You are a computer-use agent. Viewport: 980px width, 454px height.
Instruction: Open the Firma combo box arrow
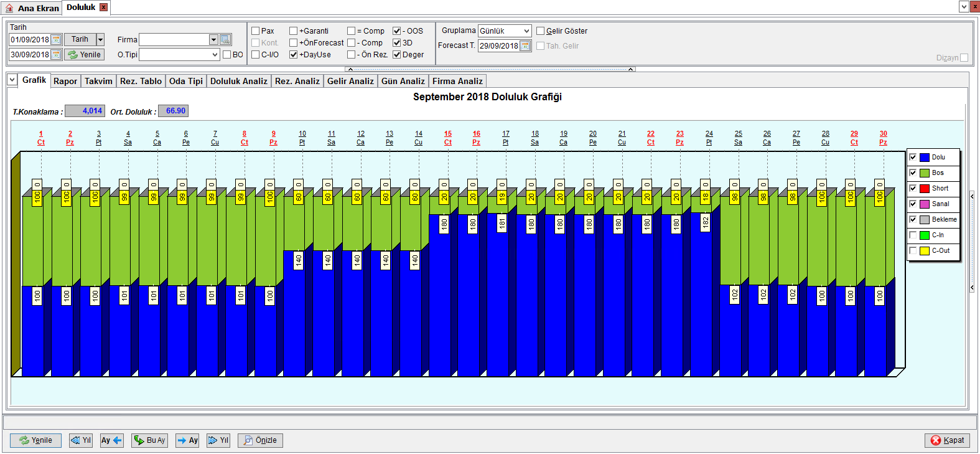coord(213,39)
